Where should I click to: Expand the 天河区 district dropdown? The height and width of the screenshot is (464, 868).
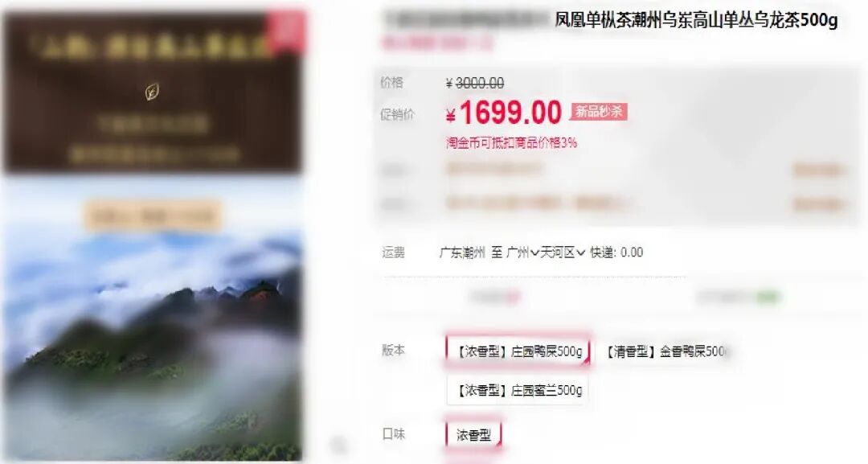click(x=563, y=253)
